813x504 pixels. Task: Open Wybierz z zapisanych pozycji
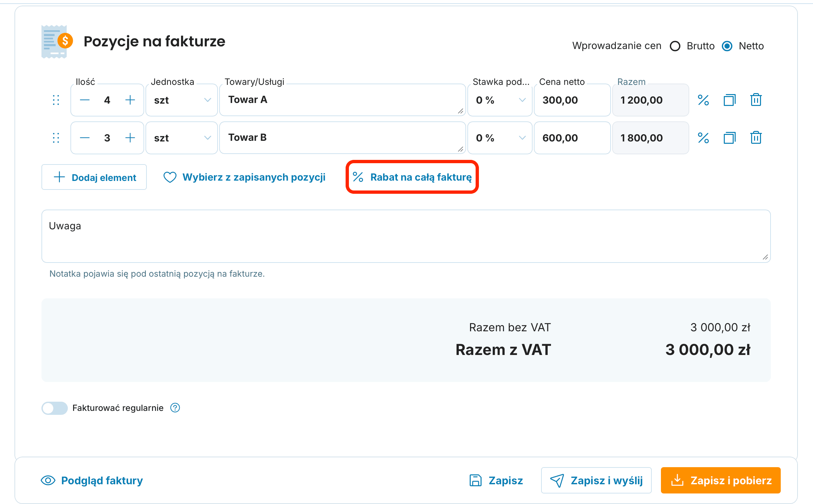[x=245, y=177]
